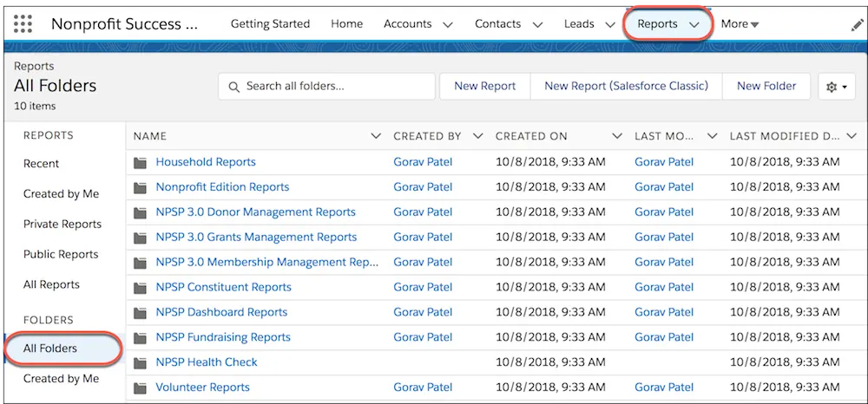The height and width of the screenshot is (404, 868).
Task: Click the pencil edit navigation icon
Action: (857, 24)
